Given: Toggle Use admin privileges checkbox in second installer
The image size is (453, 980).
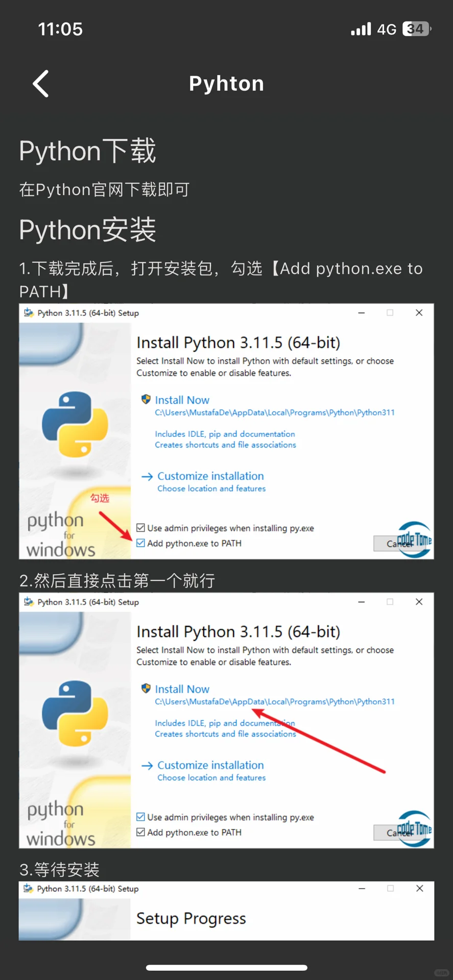Looking at the screenshot, I should [140, 817].
